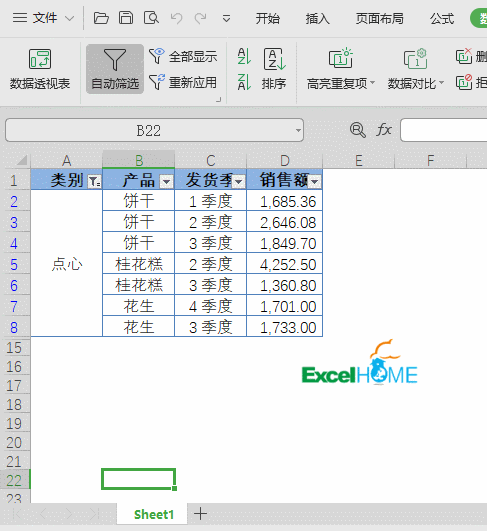This screenshot has width=487, height=531.
Task: Click 重新应用 reapply filter icon
Action: (156, 82)
